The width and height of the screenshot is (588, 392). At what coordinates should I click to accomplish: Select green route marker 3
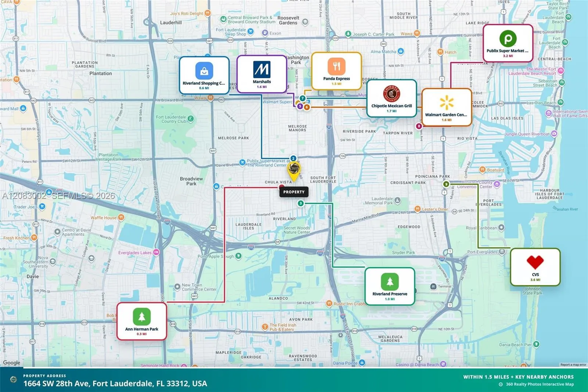tap(301, 203)
